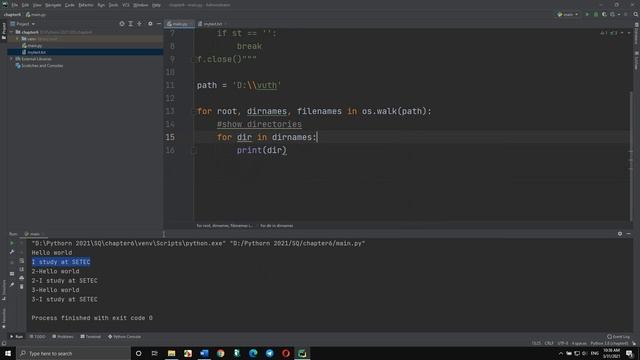Open the Window menu

(x=140, y=5)
